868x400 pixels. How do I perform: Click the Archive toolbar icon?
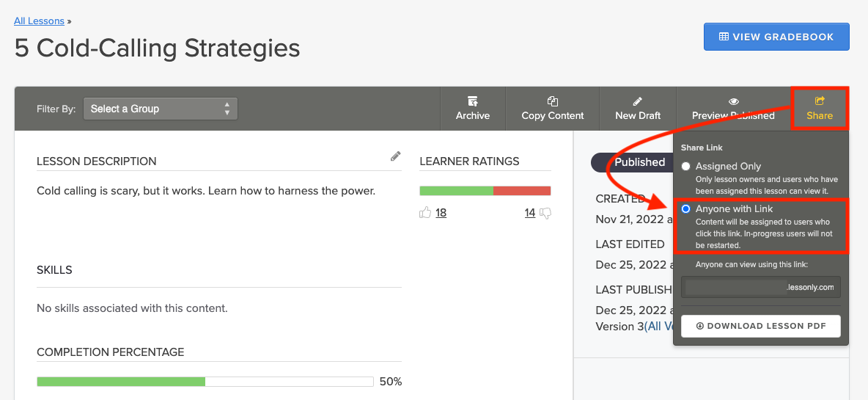click(472, 101)
